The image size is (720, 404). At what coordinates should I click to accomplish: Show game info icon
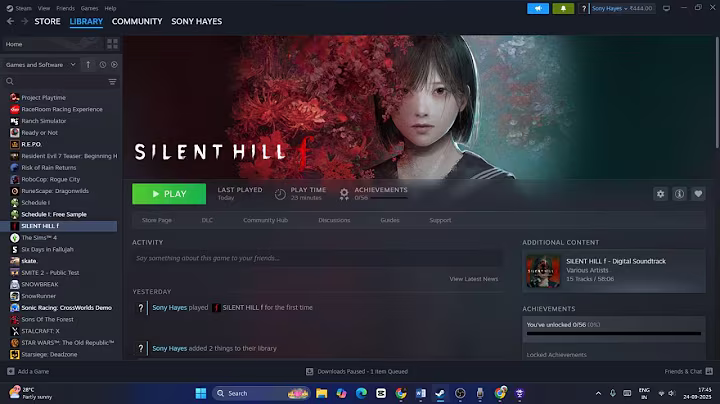[679, 194]
